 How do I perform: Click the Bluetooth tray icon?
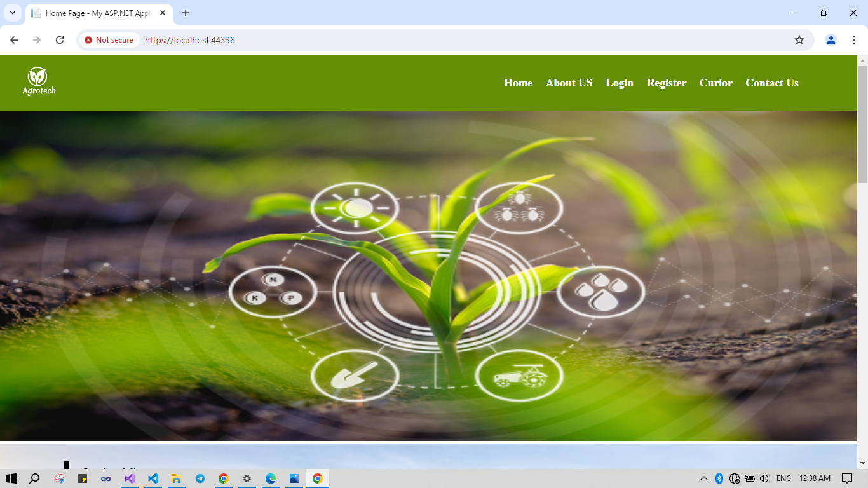719,478
